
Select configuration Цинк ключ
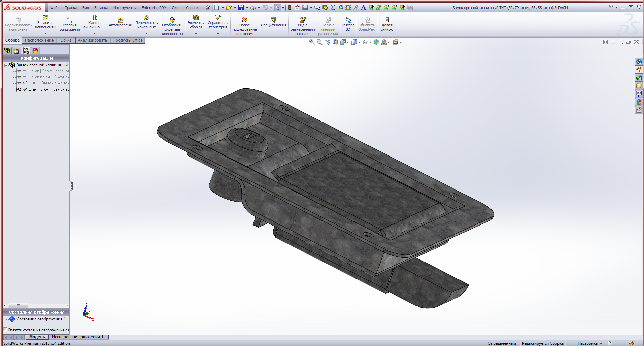point(43,89)
